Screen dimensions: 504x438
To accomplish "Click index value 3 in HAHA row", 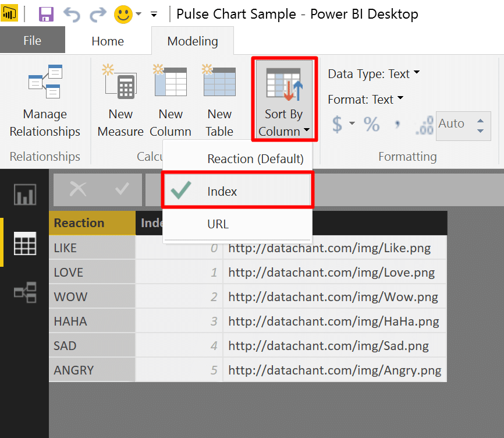I will coord(179,322).
